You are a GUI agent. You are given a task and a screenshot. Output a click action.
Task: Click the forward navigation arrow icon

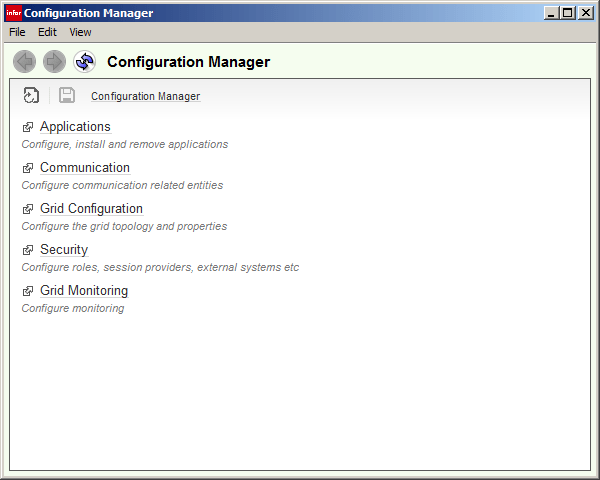[54, 62]
